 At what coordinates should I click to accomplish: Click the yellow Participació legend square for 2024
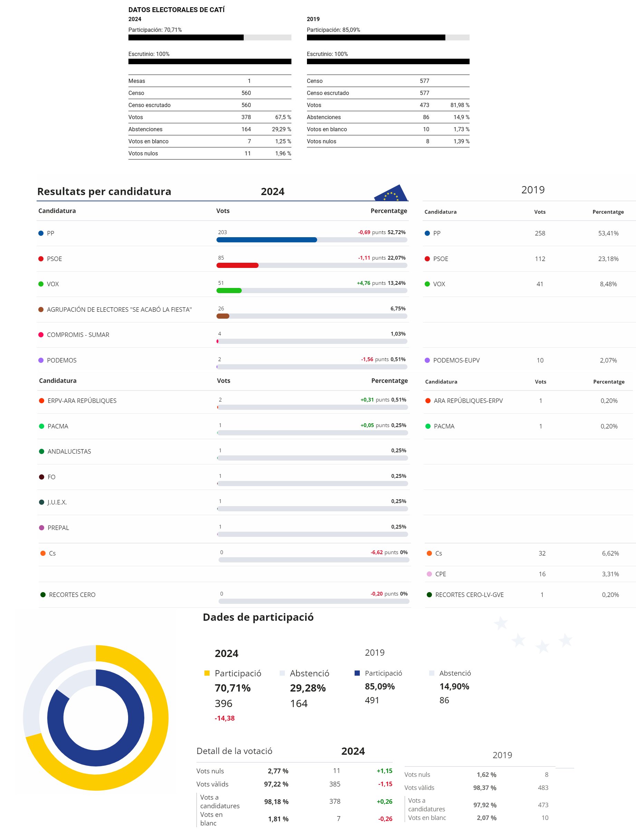pos(207,673)
